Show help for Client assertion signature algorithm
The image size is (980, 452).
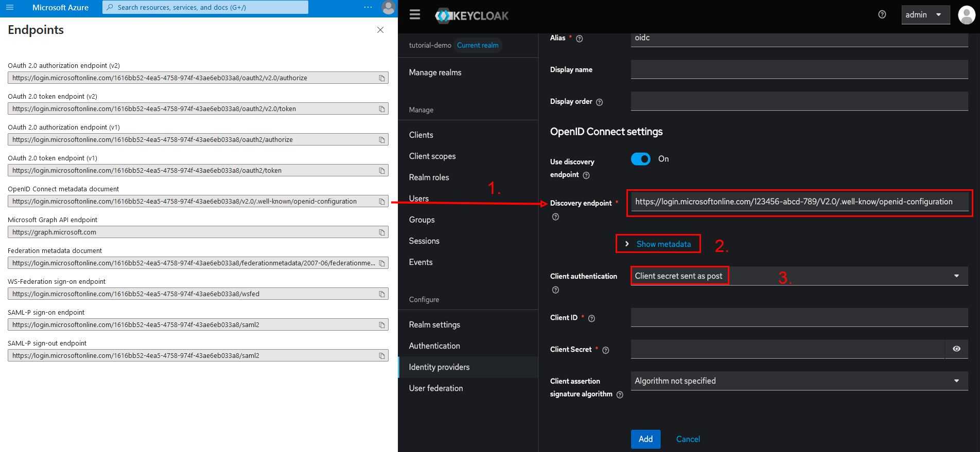click(x=620, y=395)
